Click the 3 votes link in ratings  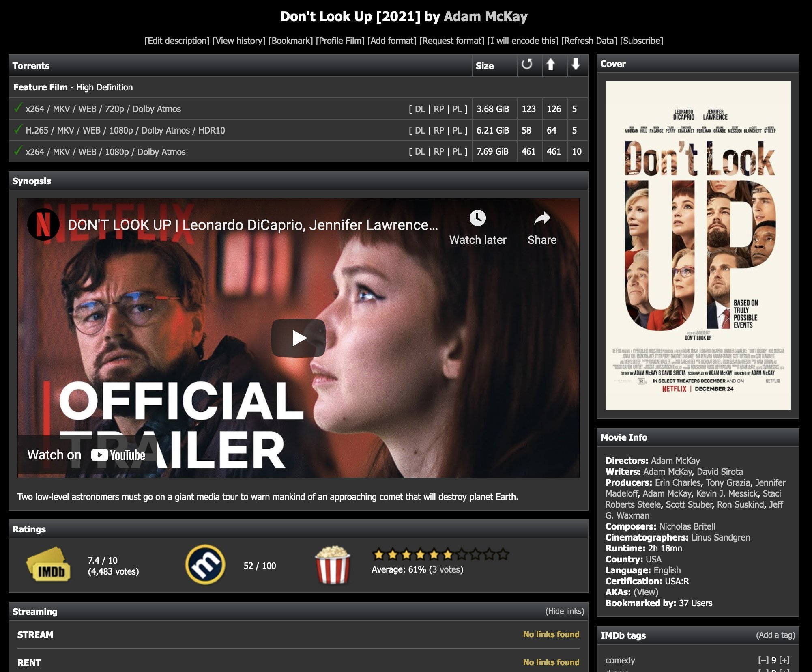(x=446, y=569)
